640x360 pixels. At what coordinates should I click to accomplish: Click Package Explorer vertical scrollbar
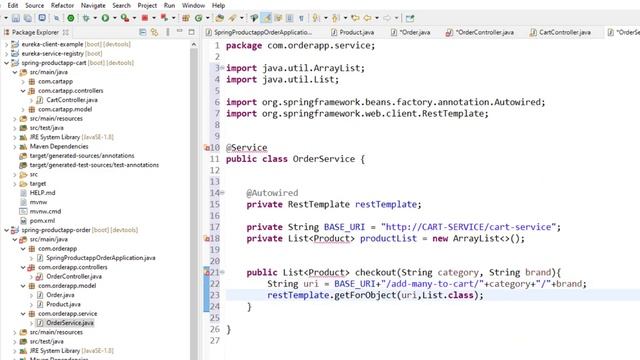194,200
